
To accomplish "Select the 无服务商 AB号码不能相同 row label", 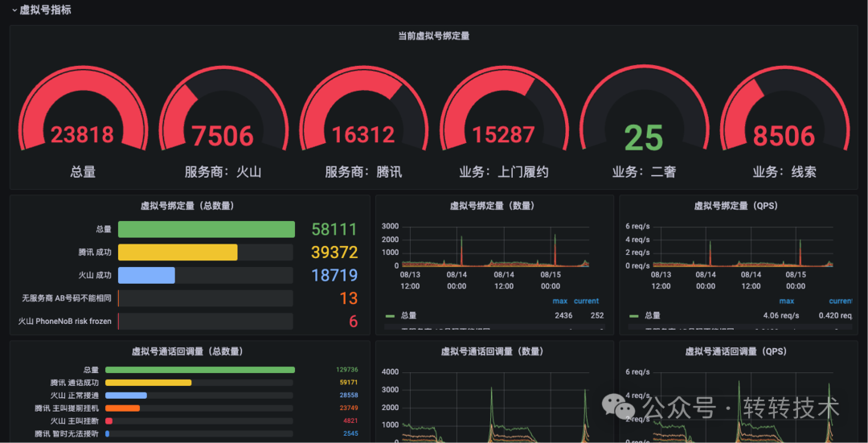I will coord(67,298).
